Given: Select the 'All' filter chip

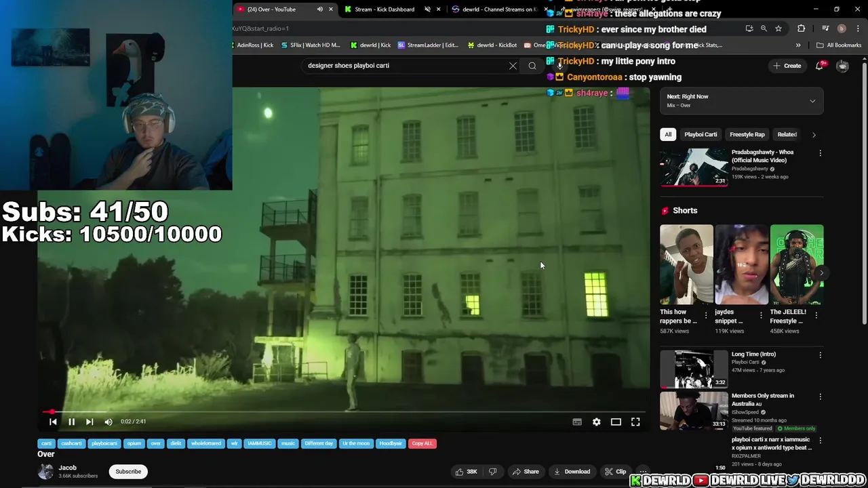Looking at the screenshot, I should click(668, 134).
